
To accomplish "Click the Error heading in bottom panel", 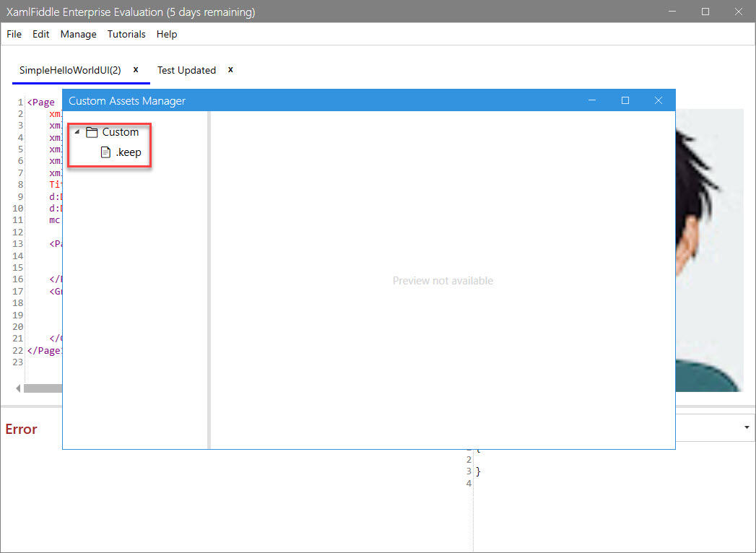I will coord(21,429).
